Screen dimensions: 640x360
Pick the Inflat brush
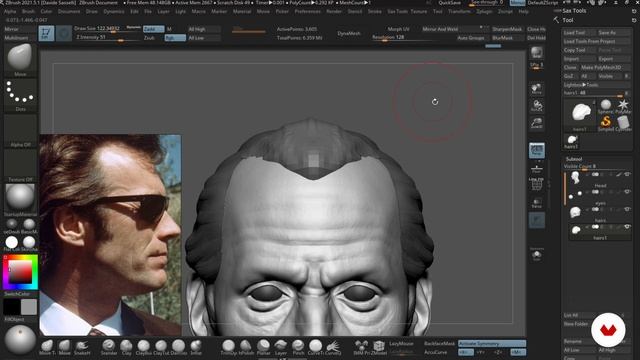[196, 346]
